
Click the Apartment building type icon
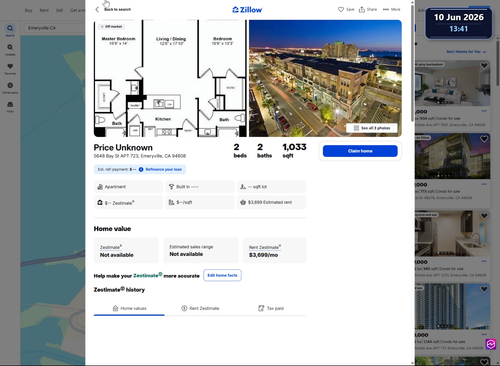[x=100, y=187]
